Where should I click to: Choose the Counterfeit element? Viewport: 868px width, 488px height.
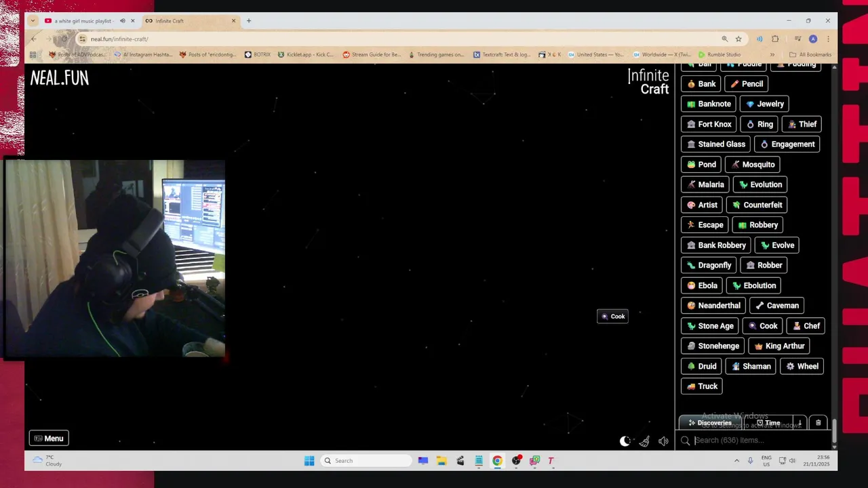757,205
